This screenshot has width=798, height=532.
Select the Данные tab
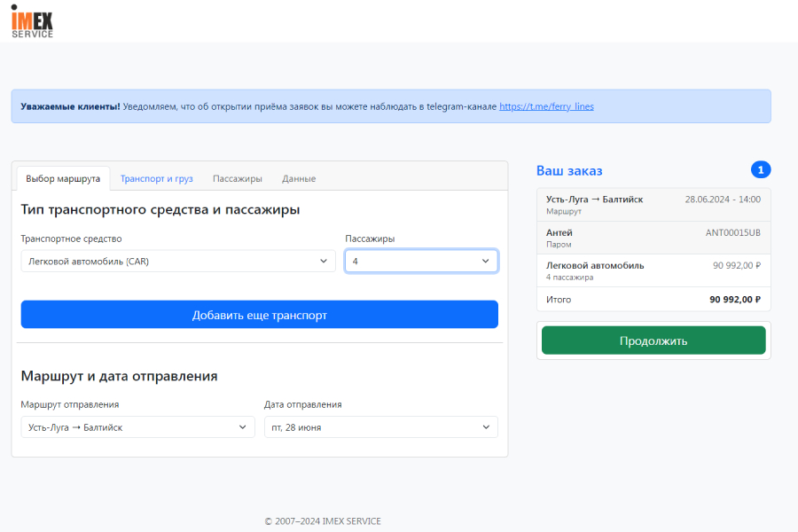click(299, 178)
